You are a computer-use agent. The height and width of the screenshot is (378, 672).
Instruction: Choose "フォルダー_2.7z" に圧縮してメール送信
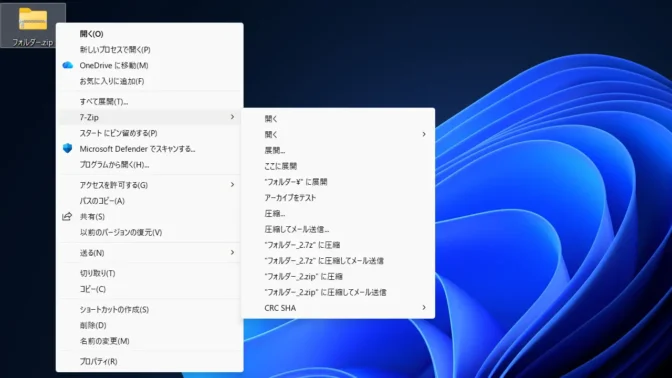[338, 261]
